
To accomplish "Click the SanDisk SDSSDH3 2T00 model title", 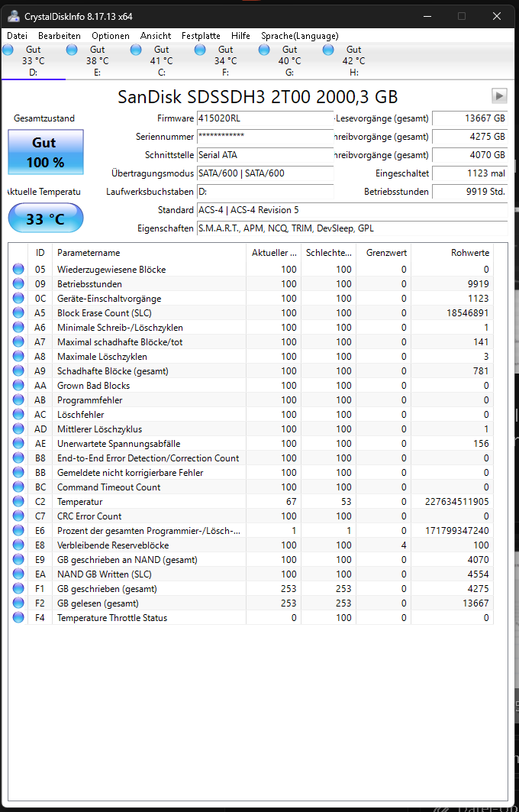I will click(x=258, y=96).
